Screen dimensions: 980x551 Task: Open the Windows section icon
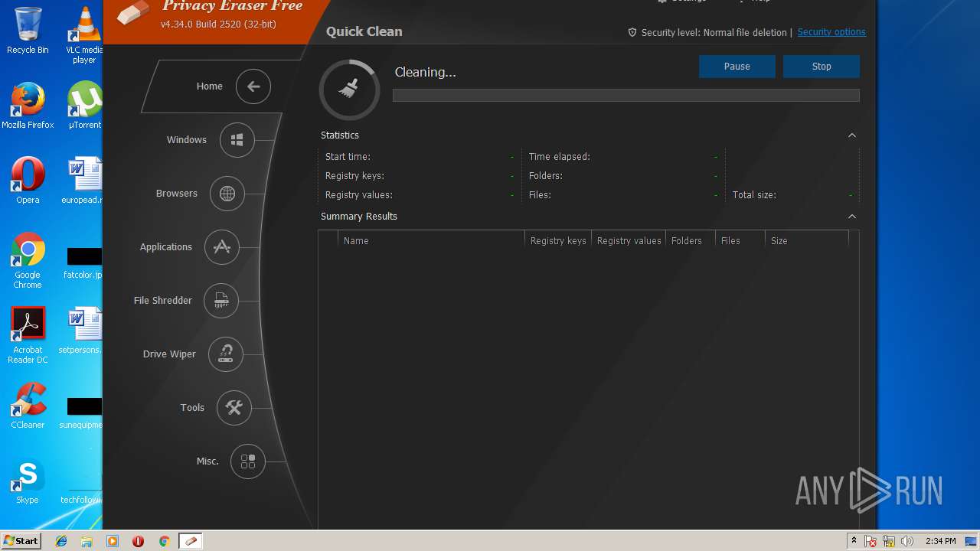tap(237, 140)
